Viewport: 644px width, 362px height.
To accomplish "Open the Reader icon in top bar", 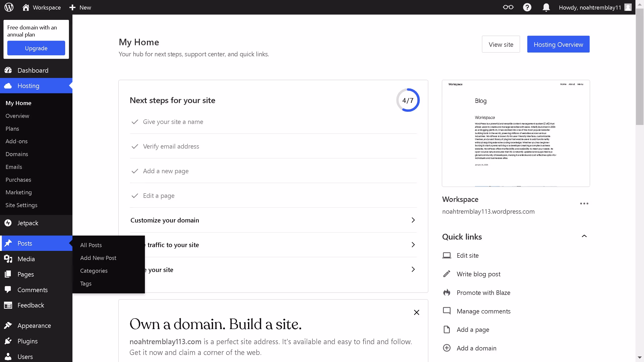I will (x=508, y=7).
